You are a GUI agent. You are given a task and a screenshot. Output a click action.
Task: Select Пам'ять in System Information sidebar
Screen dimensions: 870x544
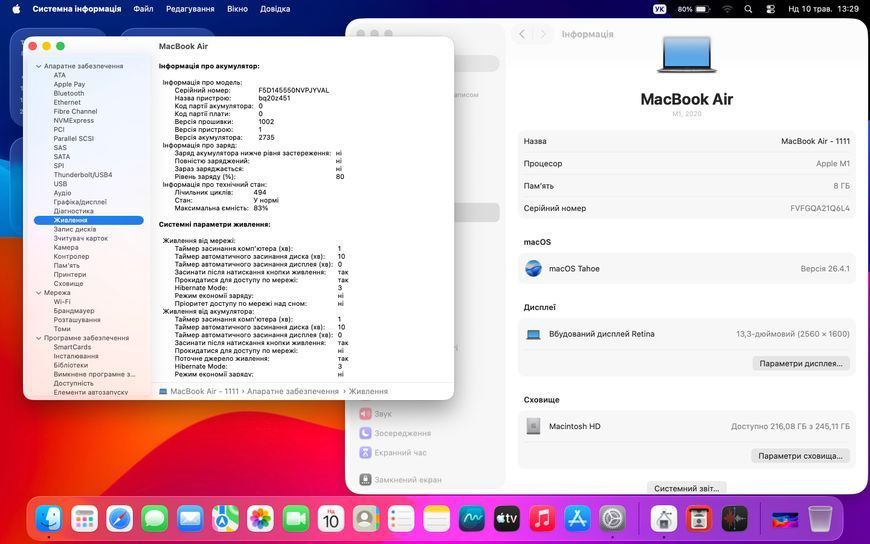point(67,265)
